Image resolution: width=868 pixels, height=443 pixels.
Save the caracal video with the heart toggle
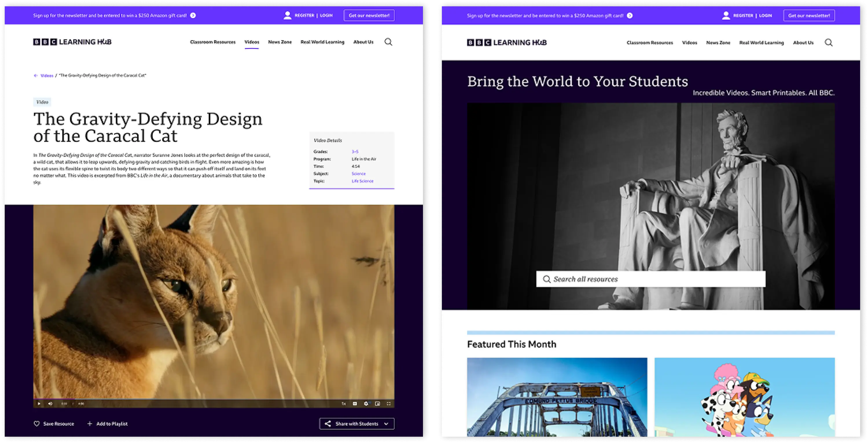coord(37,424)
